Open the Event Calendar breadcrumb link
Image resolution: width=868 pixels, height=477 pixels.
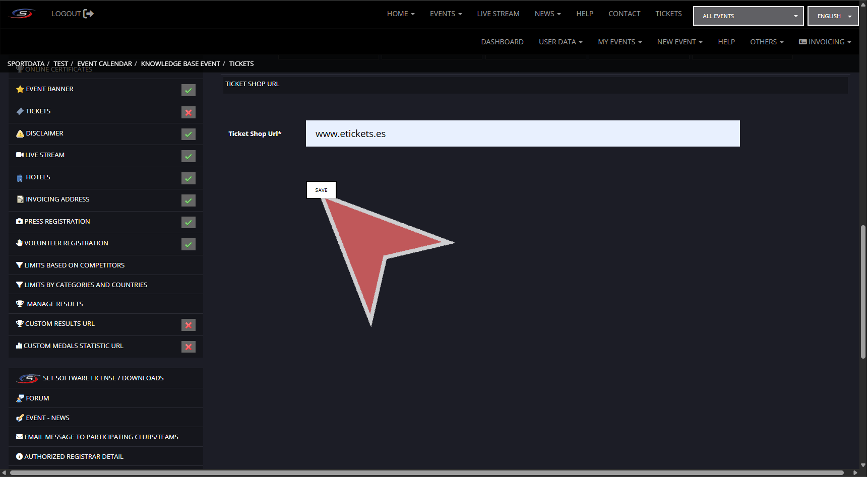click(104, 64)
